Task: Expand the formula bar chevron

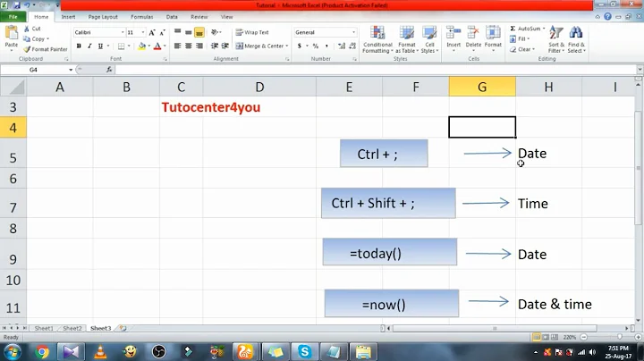Action: (640, 70)
